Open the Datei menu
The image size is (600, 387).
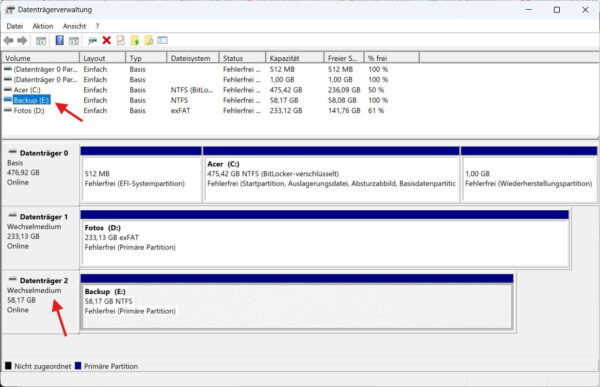coord(15,26)
